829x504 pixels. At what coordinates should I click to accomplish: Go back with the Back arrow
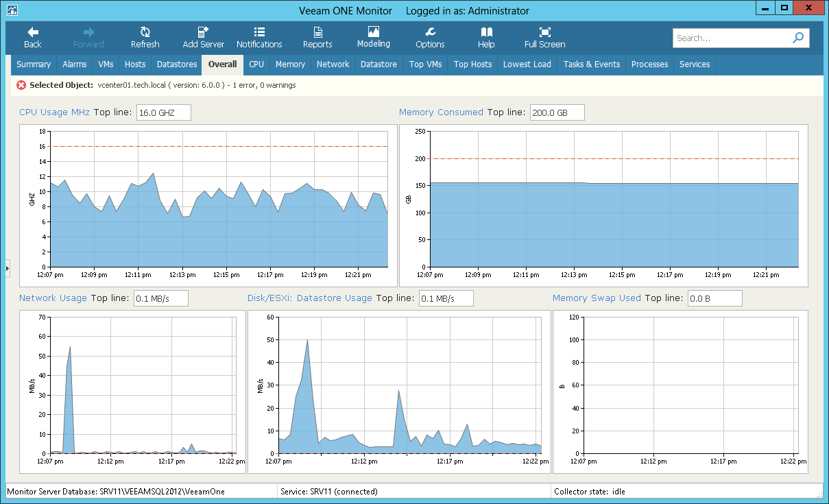tap(32, 38)
